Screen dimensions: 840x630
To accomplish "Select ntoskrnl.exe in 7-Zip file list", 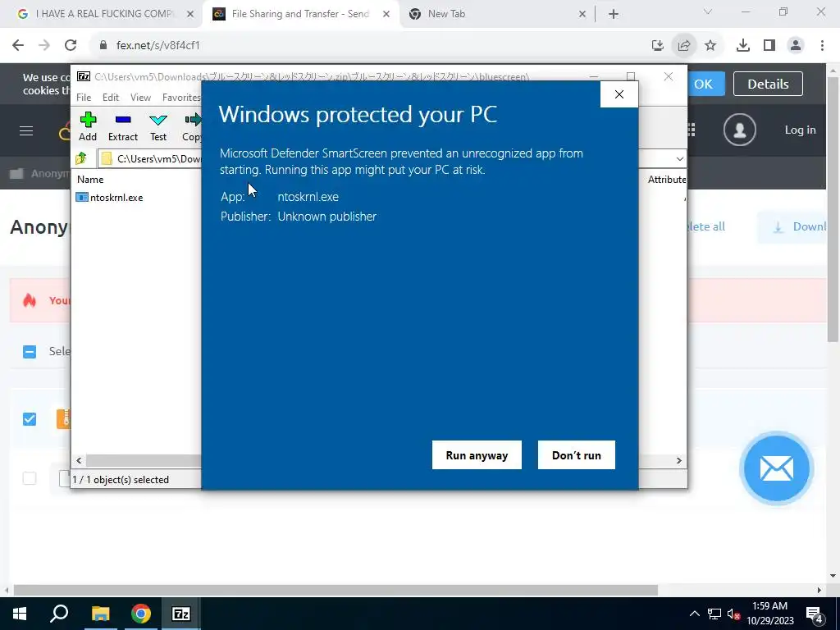I will pyautogui.click(x=110, y=197).
